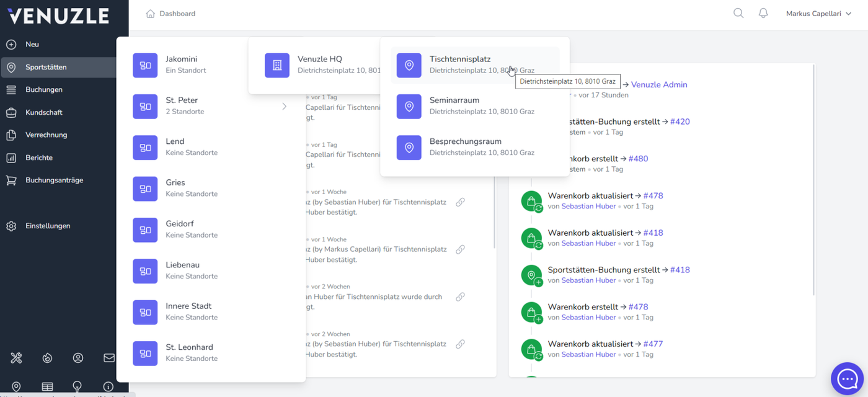Click the light bulb icon
The width and height of the screenshot is (868, 397).
(77, 386)
